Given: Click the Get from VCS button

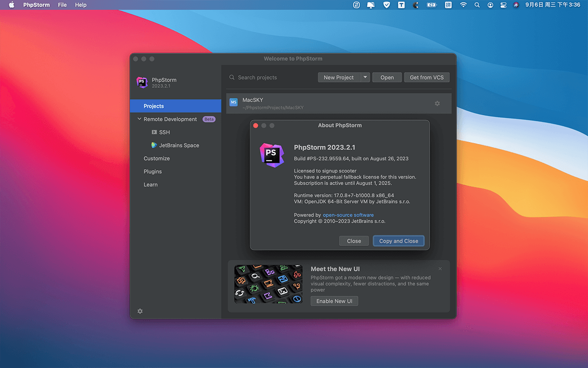Looking at the screenshot, I should click(427, 78).
